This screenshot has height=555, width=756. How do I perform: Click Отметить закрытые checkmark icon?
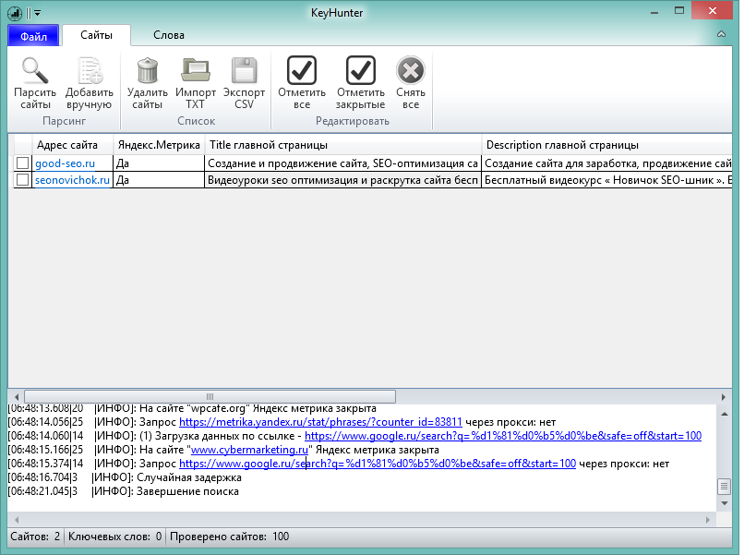pos(360,72)
